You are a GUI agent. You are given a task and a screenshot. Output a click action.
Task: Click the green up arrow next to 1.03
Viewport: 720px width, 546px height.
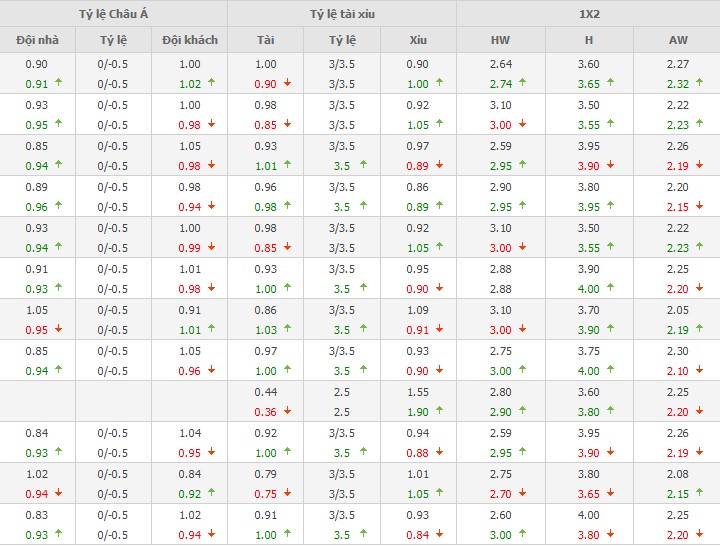click(x=287, y=330)
